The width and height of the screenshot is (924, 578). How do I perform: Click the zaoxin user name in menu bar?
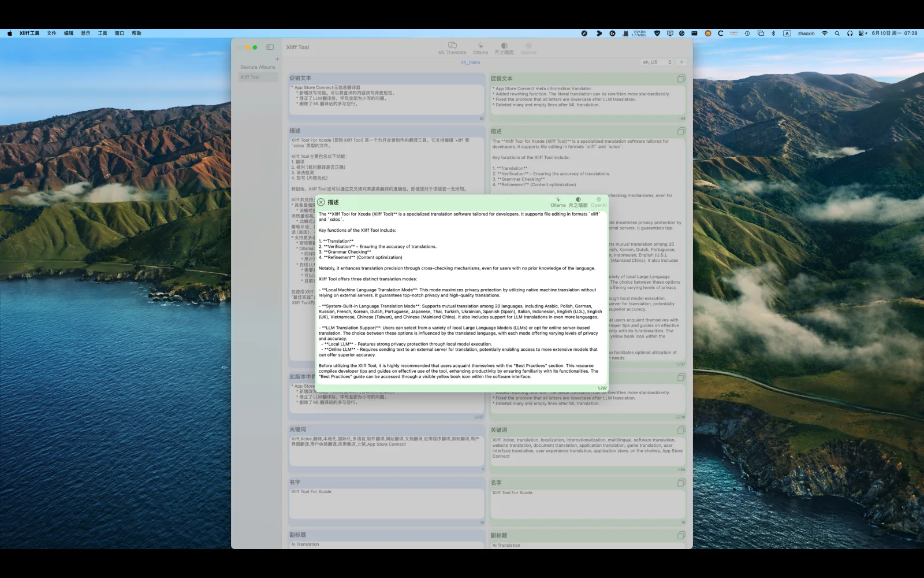(806, 34)
